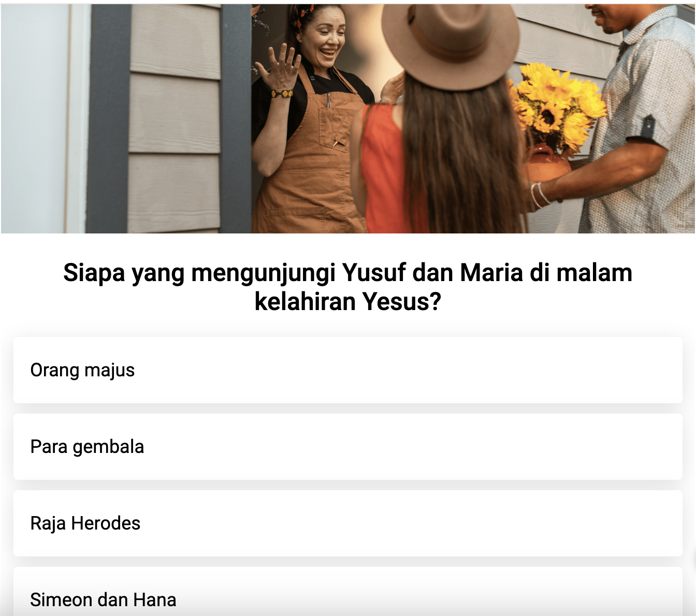Screen dimensions: 696x616
Task: Click the beaded bracelet on the raised wrist
Action: pos(282,94)
